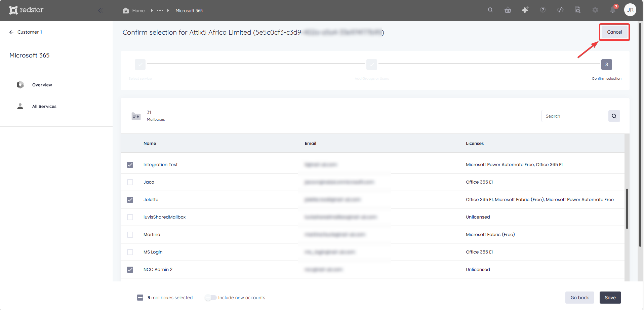644x310 pixels.
Task: Select the luvisSharedMailbox name
Action: pos(164,217)
